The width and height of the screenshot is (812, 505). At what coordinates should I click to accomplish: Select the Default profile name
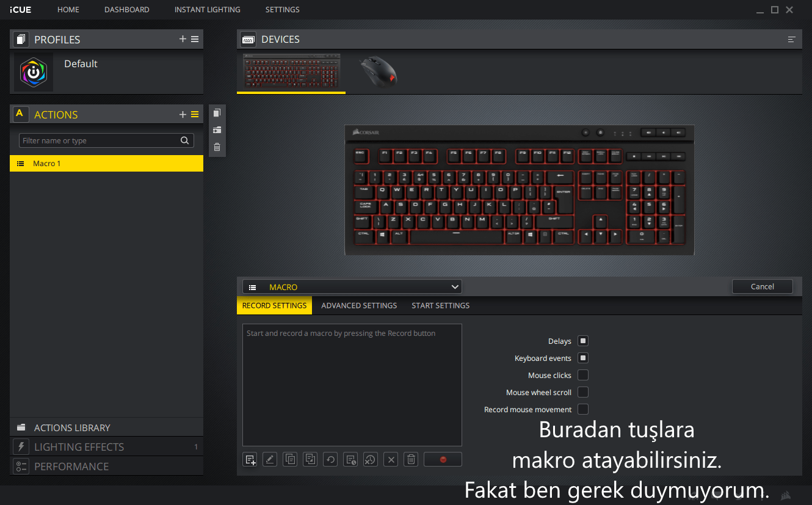tap(81, 64)
